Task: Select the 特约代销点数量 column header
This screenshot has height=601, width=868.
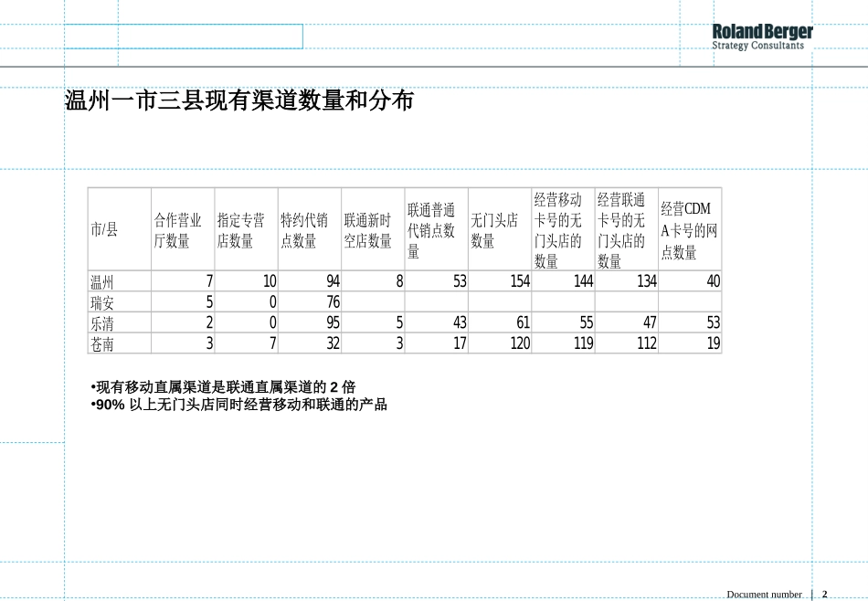Action: [310, 229]
